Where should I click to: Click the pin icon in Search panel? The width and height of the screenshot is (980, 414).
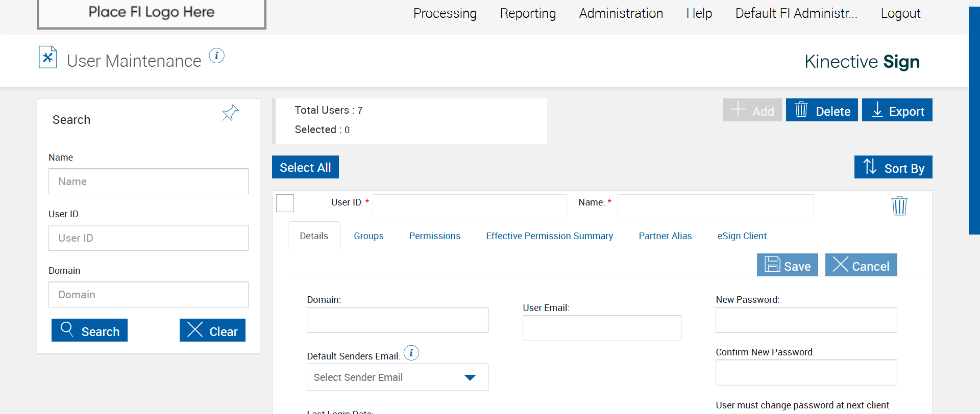pyautogui.click(x=230, y=113)
